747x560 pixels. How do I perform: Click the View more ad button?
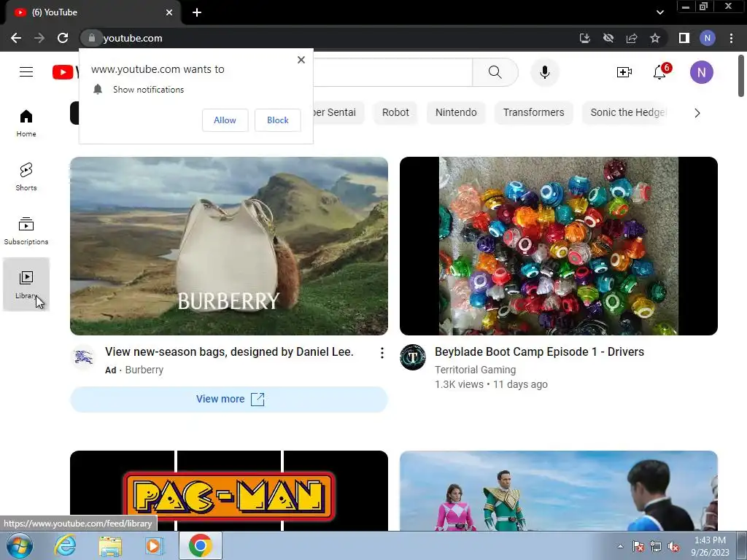(x=228, y=399)
